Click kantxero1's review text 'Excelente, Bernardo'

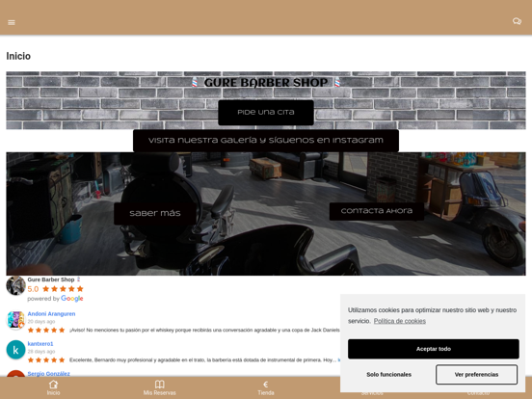pos(203,360)
